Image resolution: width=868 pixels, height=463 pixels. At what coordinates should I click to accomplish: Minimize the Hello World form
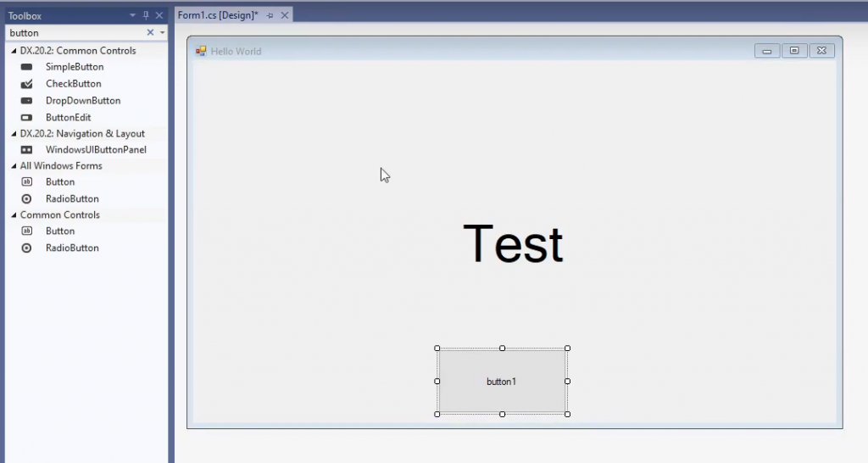766,51
